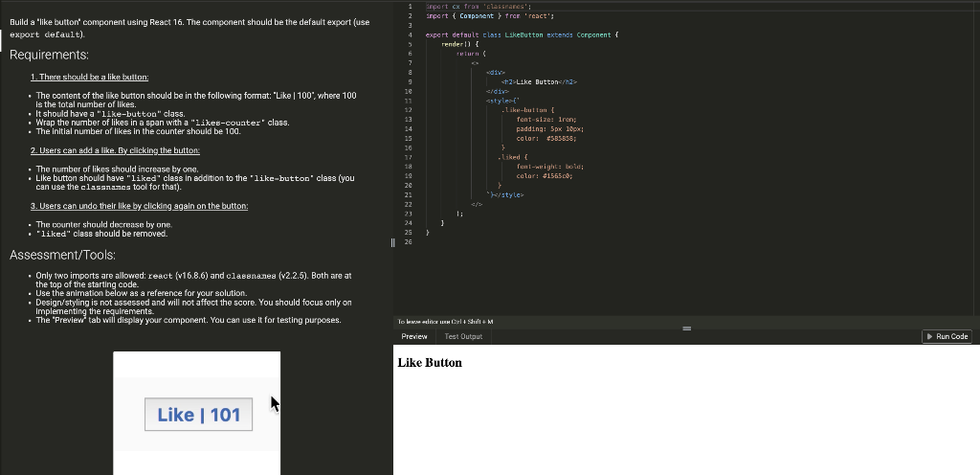Click the closing '</style>' tag line
980x475 pixels.
pyautogui.click(x=505, y=195)
